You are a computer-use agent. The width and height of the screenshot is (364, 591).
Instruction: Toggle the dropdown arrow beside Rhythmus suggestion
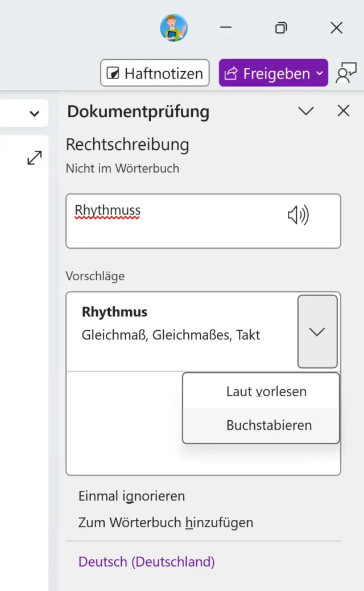click(x=317, y=331)
